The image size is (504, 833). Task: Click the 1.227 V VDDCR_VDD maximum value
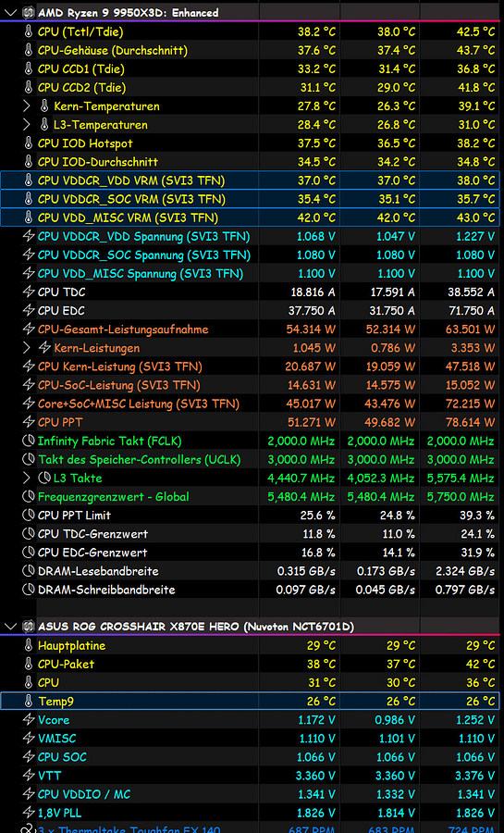pos(476,236)
